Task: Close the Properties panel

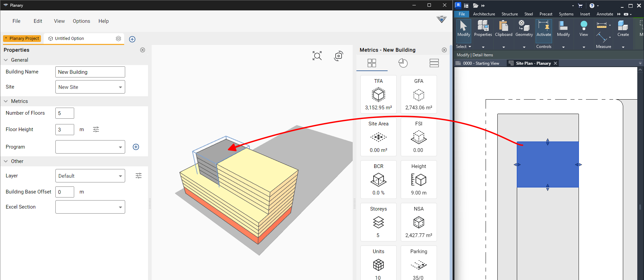Action: click(143, 50)
